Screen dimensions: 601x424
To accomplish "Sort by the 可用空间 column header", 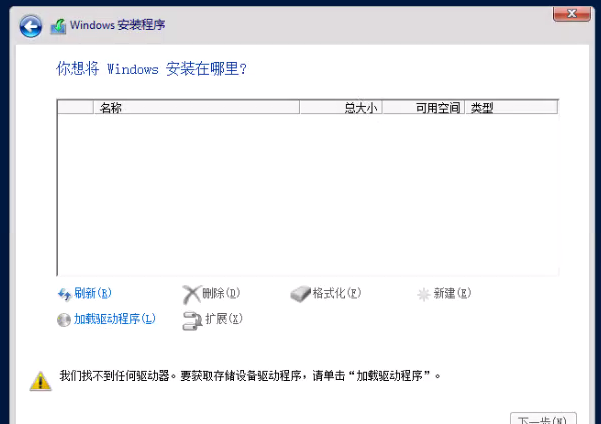I will click(x=424, y=107).
